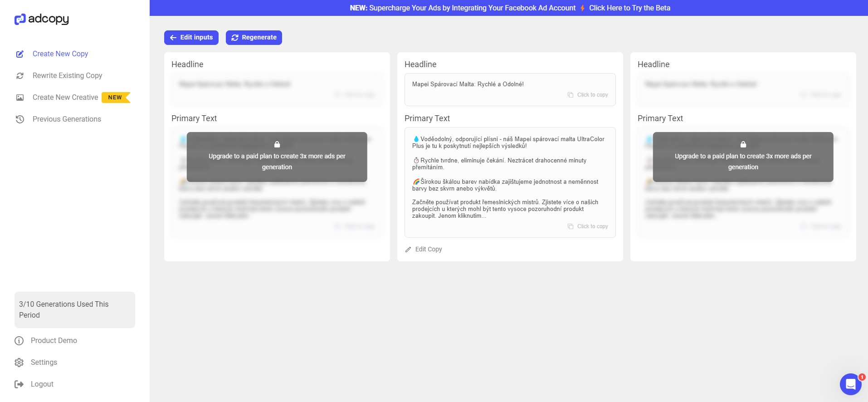Click the Previous Generations history icon
Image resolution: width=868 pixels, height=402 pixels.
point(20,119)
